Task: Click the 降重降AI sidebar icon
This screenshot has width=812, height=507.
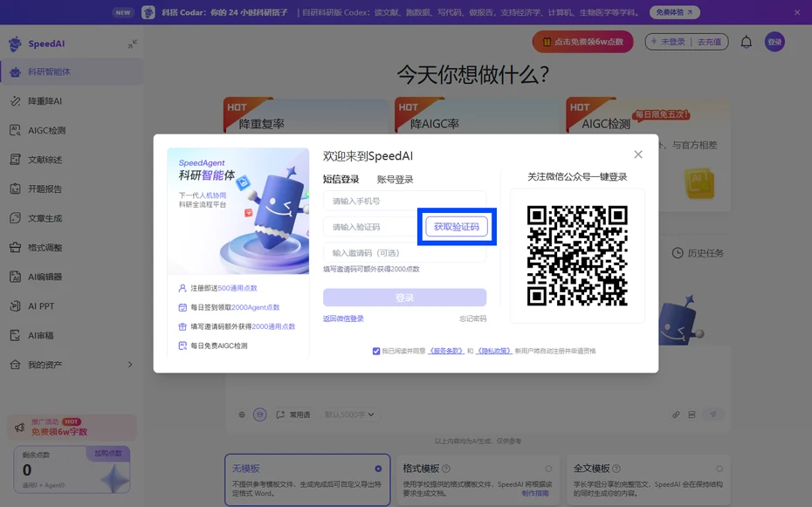Action: (x=15, y=101)
